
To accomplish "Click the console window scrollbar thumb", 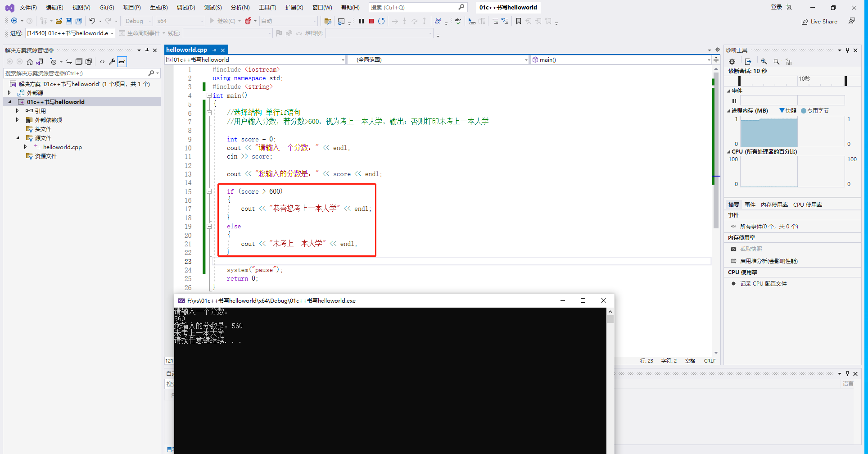I will click(610, 319).
